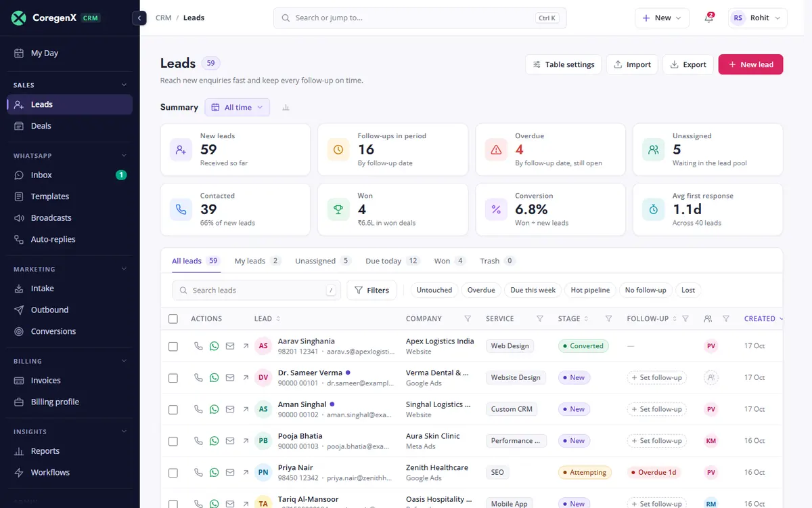Click the Converted stage badge for Aarav Singhania
The image size is (812, 508).
583,346
